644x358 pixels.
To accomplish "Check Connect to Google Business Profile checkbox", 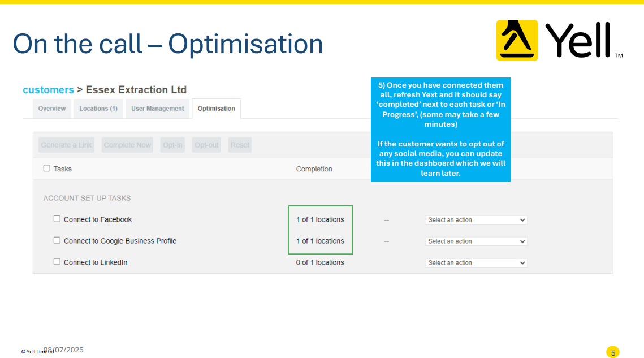I will click(57, 240).
